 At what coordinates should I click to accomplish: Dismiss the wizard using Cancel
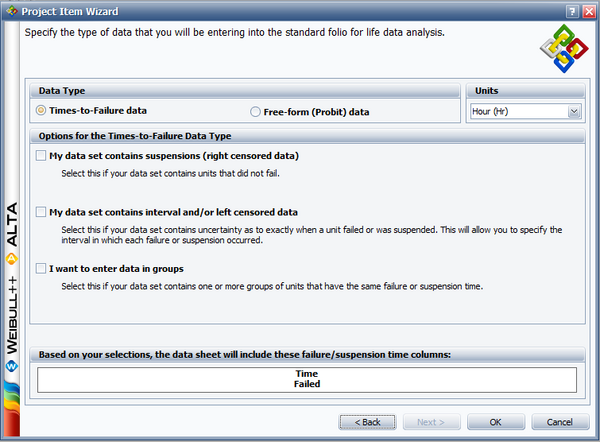coord(560,422)
